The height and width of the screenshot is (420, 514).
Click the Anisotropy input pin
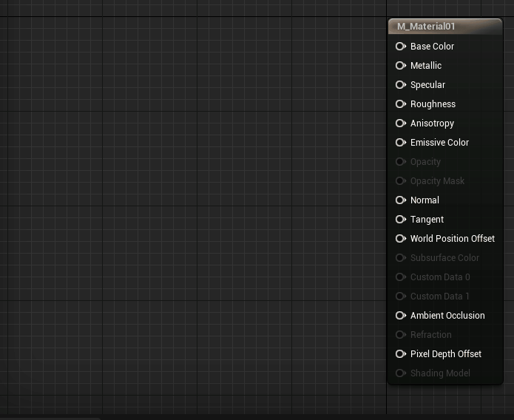[x=401, y=123]
